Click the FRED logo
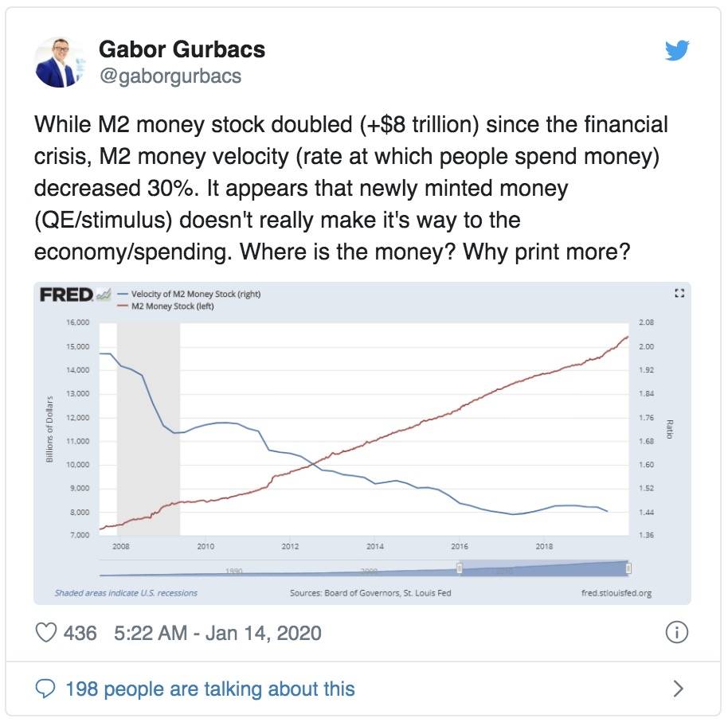Image resolution: width=728 pixels, height=726 pixels. [66, 295]
